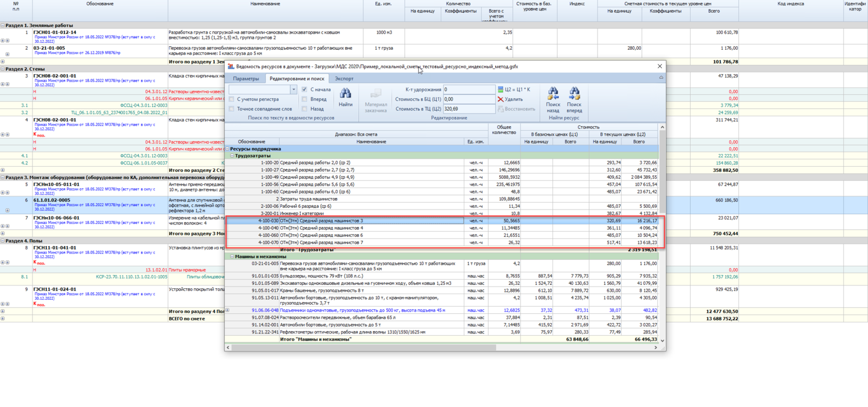Collapse the Раздел 1. Земляные работы section
The width and height of the screenshot is (868, 407).
click(x=2, y=25)
